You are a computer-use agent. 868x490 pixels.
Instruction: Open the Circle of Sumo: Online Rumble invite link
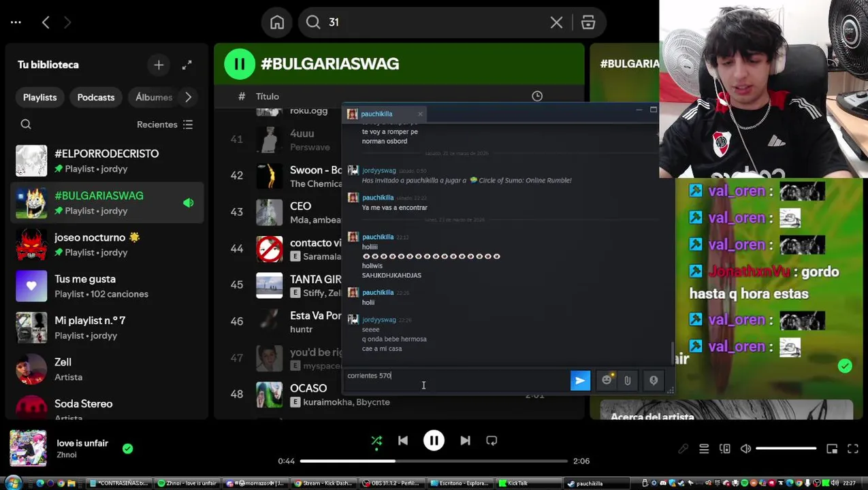(x=525, y=180)
